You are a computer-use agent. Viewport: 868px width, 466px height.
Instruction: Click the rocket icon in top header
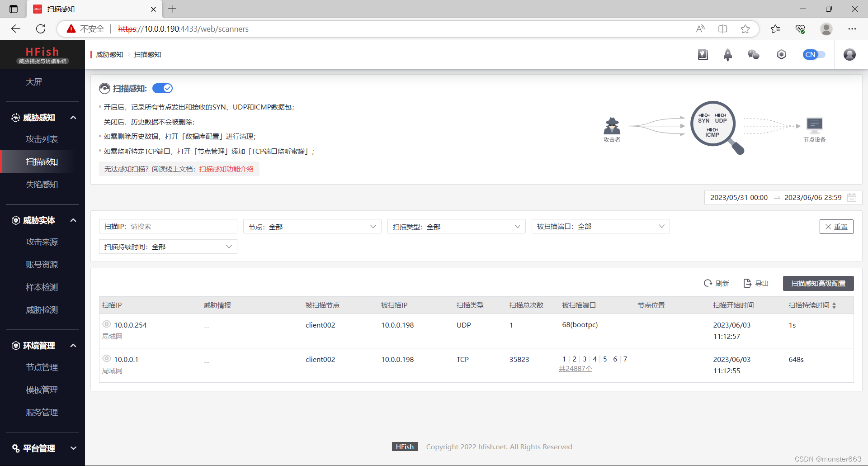728,55
